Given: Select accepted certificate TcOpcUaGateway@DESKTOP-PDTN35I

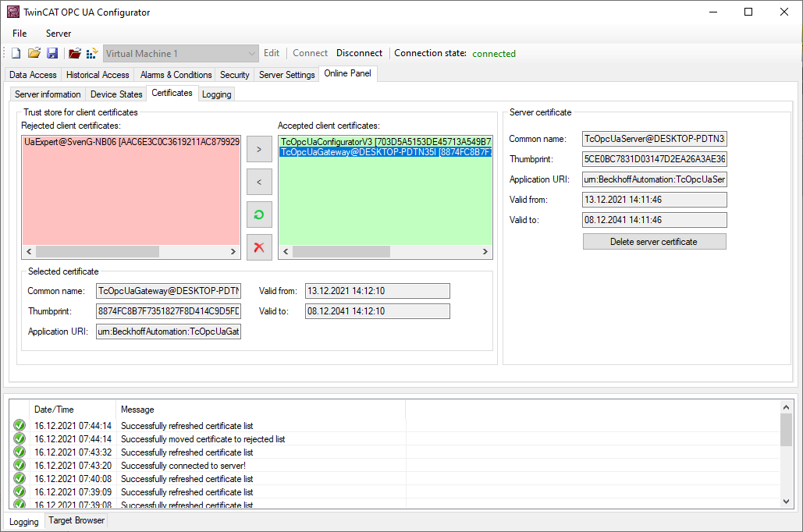Looking at the screenshot, I should click(386, 152).
